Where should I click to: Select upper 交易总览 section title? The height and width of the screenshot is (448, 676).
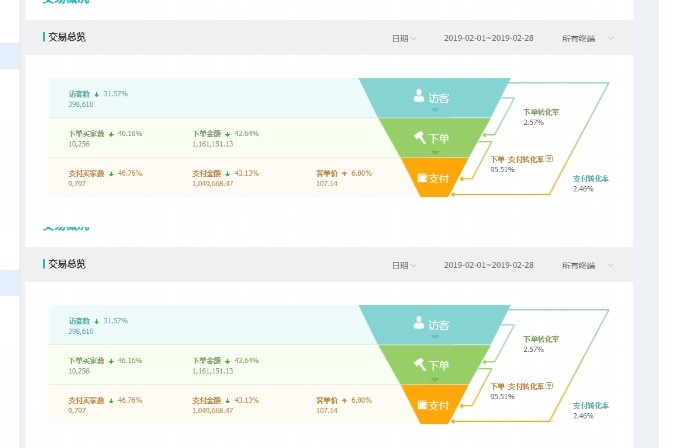coord(67,37)
